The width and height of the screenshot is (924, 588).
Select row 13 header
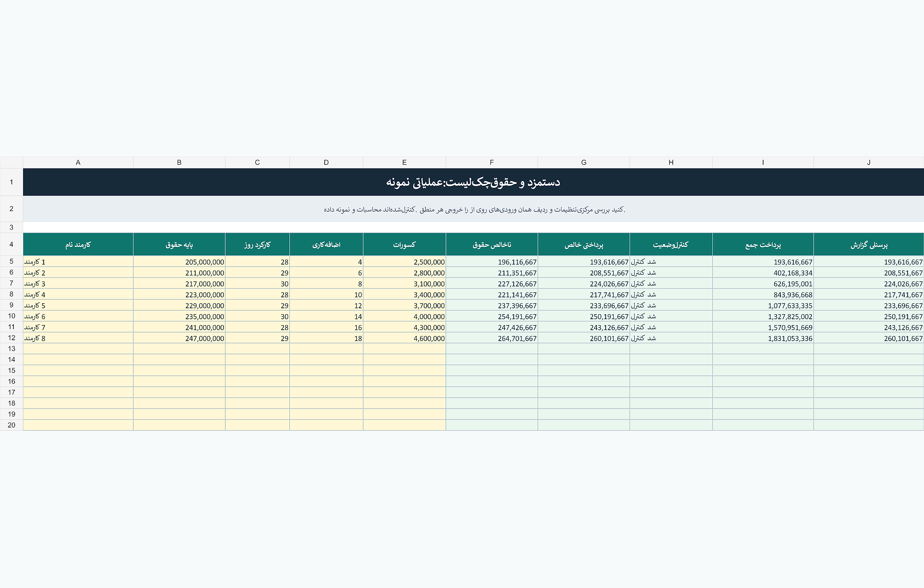pos(11,349)
